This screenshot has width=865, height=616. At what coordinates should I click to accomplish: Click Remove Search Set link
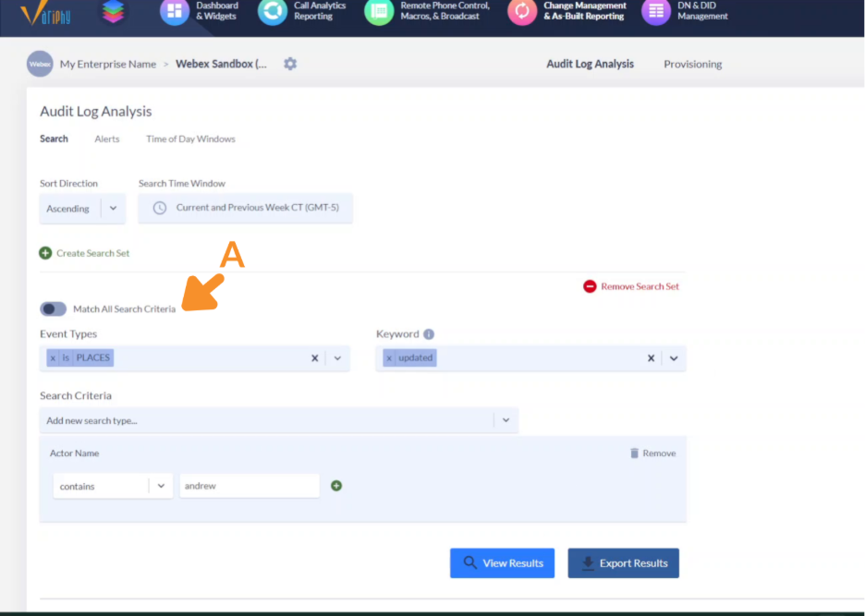click(x=640, y=286)
